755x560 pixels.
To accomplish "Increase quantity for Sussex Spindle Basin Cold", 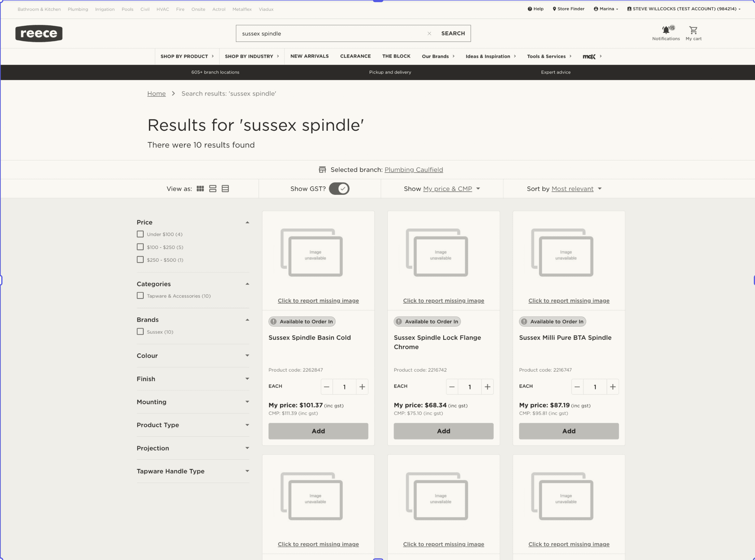I will [x=362, y=387].
